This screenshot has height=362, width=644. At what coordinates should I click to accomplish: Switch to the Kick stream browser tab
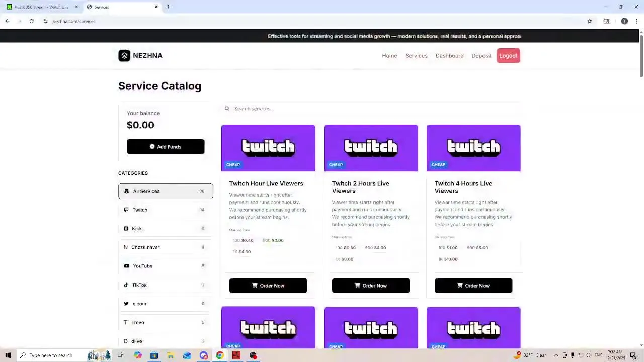[x=42, y=7]
